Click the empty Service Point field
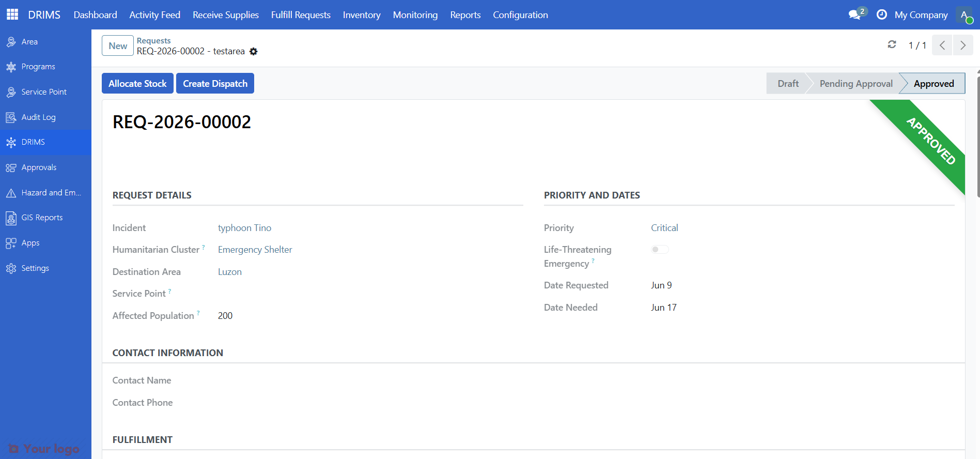980x459 pixels. (370, 294)
